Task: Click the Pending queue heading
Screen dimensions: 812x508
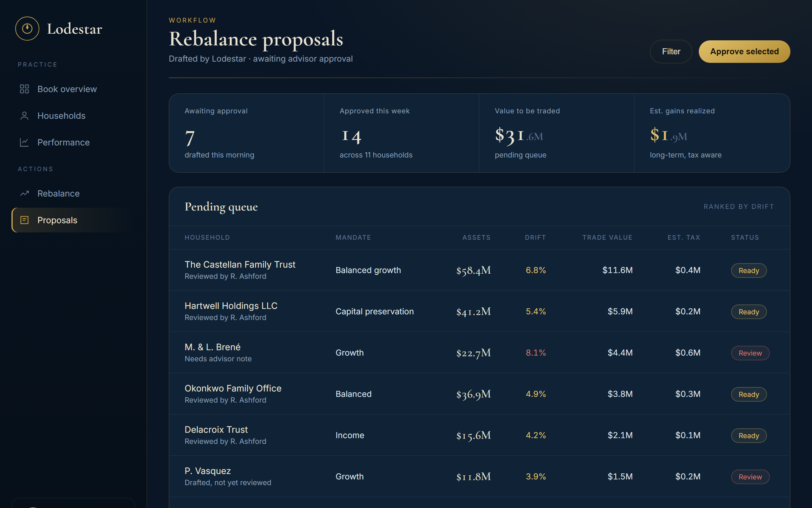Action: (x=221, y=207)
